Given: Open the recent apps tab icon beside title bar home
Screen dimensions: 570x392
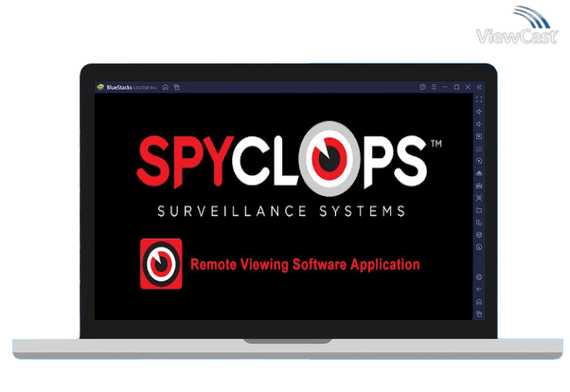Looking at the screenshot, I should 177,87.
